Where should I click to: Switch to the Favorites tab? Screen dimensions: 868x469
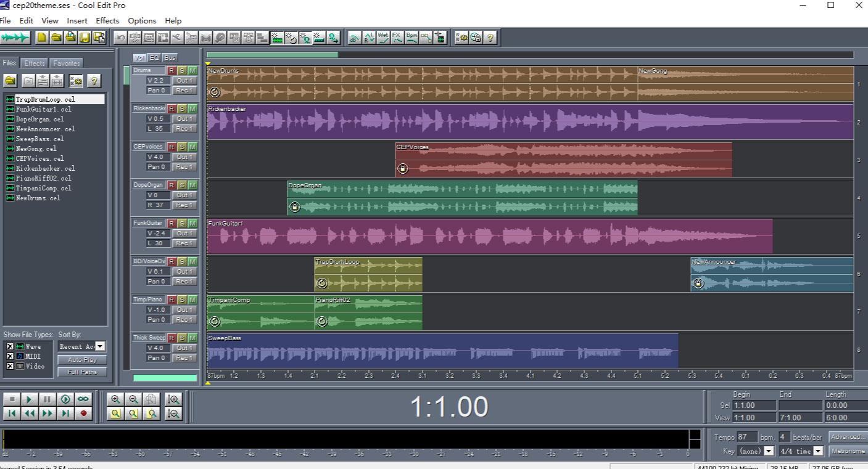66,63
